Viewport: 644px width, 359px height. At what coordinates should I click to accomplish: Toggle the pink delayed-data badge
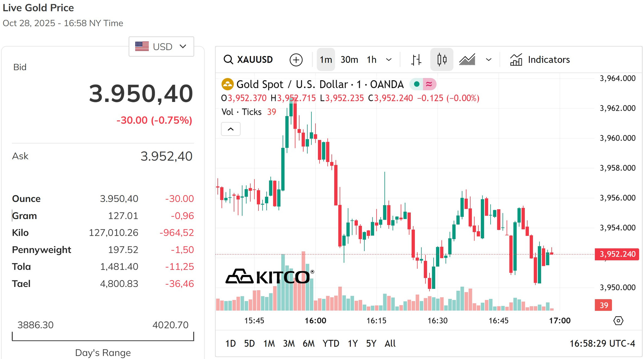(429, 84)
